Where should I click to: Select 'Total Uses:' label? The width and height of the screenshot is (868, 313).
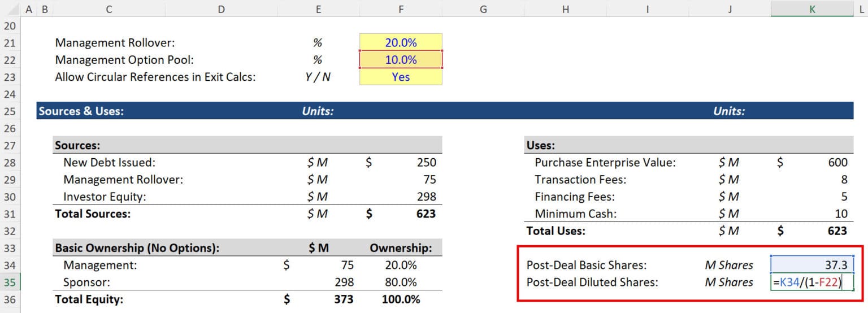click(555, 231)
